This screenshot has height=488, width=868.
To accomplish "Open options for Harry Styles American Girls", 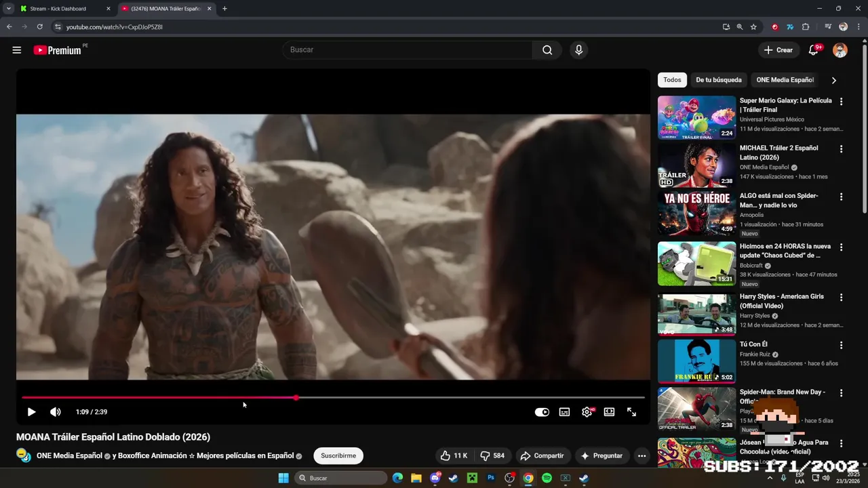I will [842, 298].
